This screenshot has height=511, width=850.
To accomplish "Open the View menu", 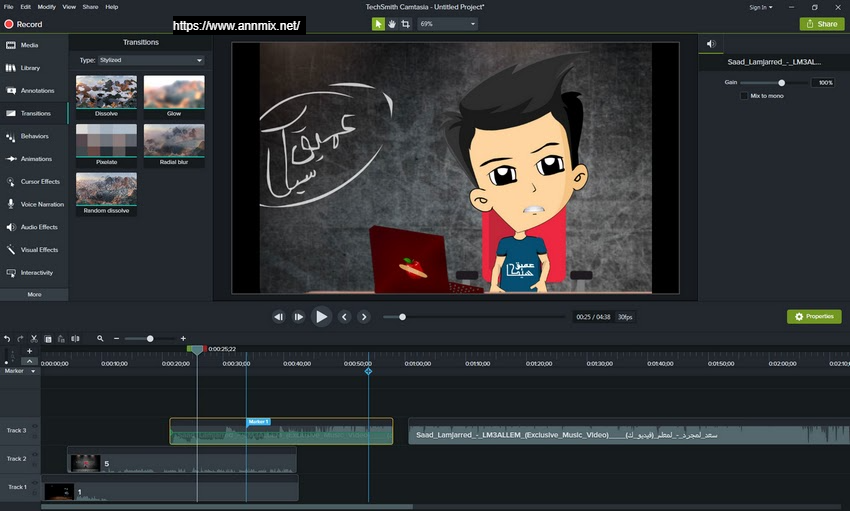I will 69,7.
